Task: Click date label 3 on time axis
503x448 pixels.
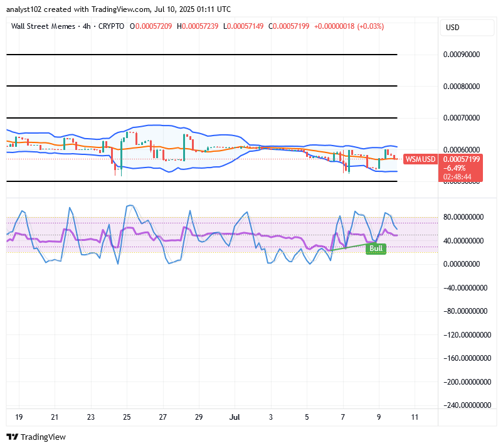Action: (271, 417)
